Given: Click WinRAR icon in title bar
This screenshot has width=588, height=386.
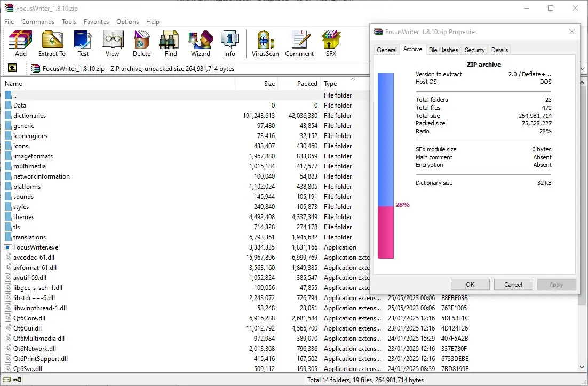Looking at the screenshot, I should (x=9, y=8).
